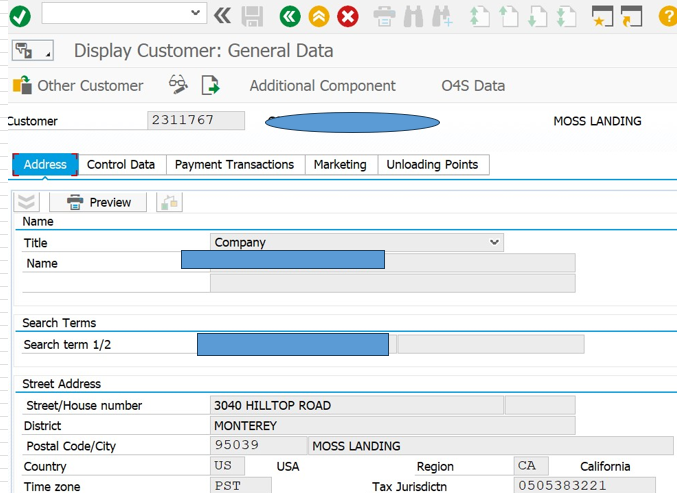
Task: Click the O4S Data button
Action: [x=473, y=86]
